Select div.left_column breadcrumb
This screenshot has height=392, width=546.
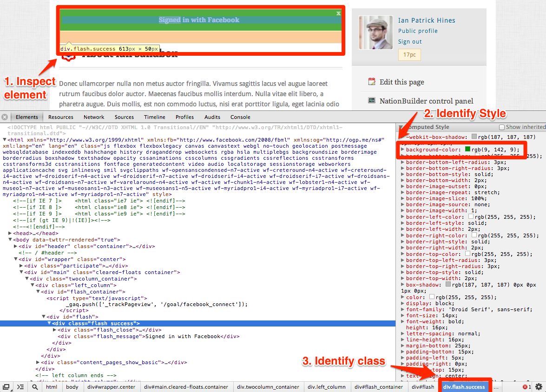pyautogui.click(x=327, y=387)
